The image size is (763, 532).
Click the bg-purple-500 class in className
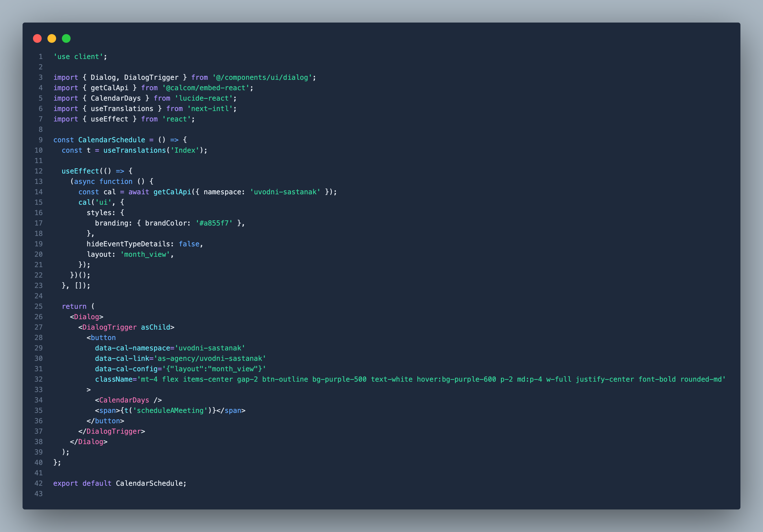click(339, 379)
